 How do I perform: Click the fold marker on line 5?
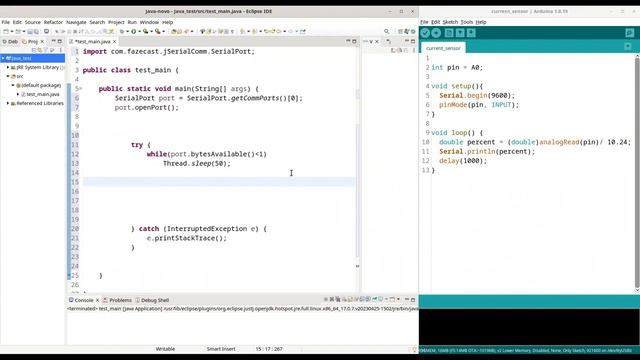click(x=80, y=89)
